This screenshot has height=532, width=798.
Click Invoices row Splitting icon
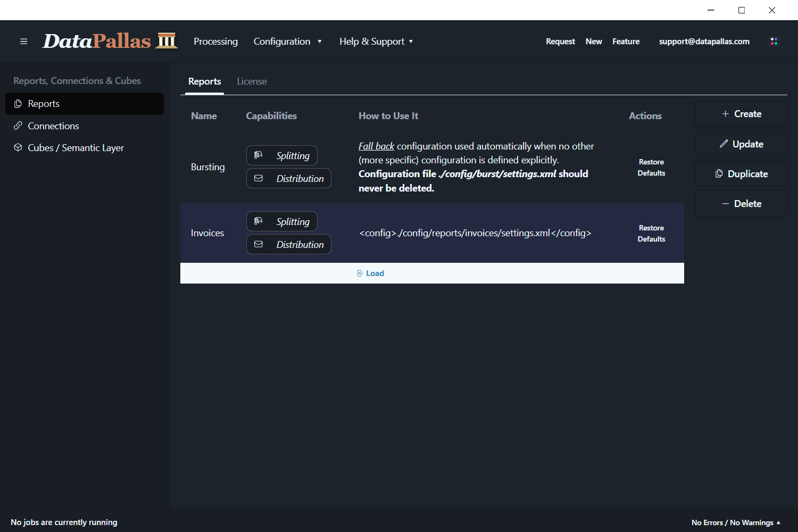pyautogui.click(x=259, y=221)
